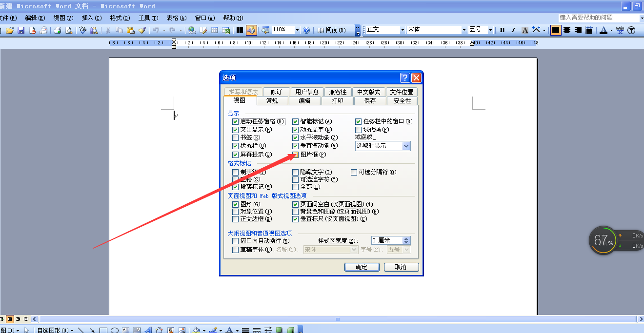Click the Copy icon in toolbar
Viewport: 644px width, 333px height.
point(119,30)
